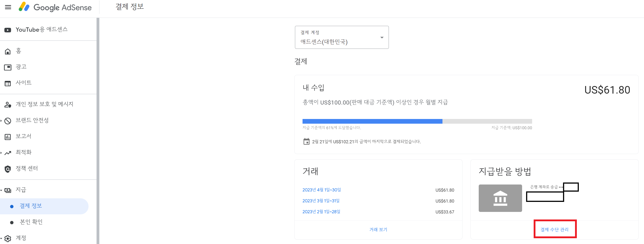Screen dimensions: 644x244
Task: Open 2023년 4월 1일~30일 transaction
Action: pyautogui.click(x=321, y=190)
